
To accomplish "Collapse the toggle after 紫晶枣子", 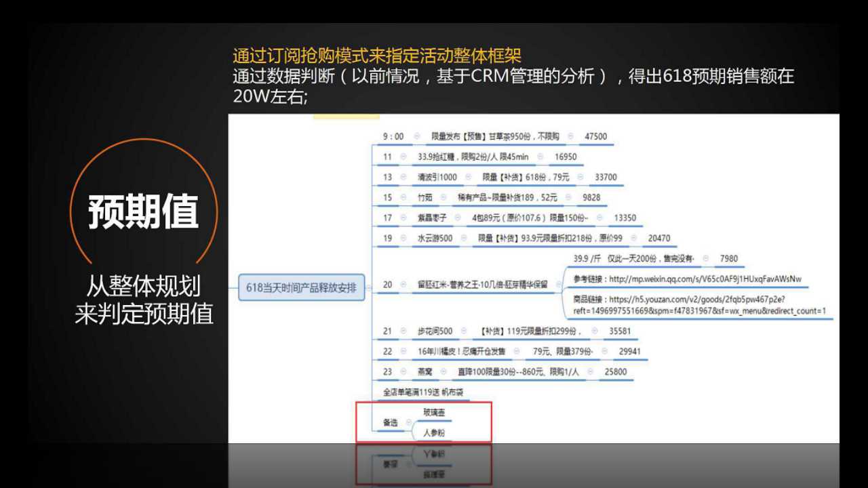I will (458, 218).
